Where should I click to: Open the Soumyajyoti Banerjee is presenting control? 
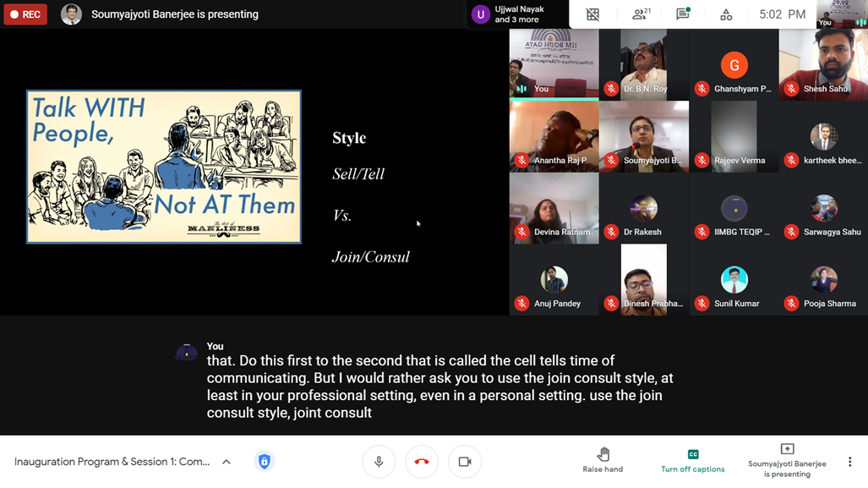787,460
